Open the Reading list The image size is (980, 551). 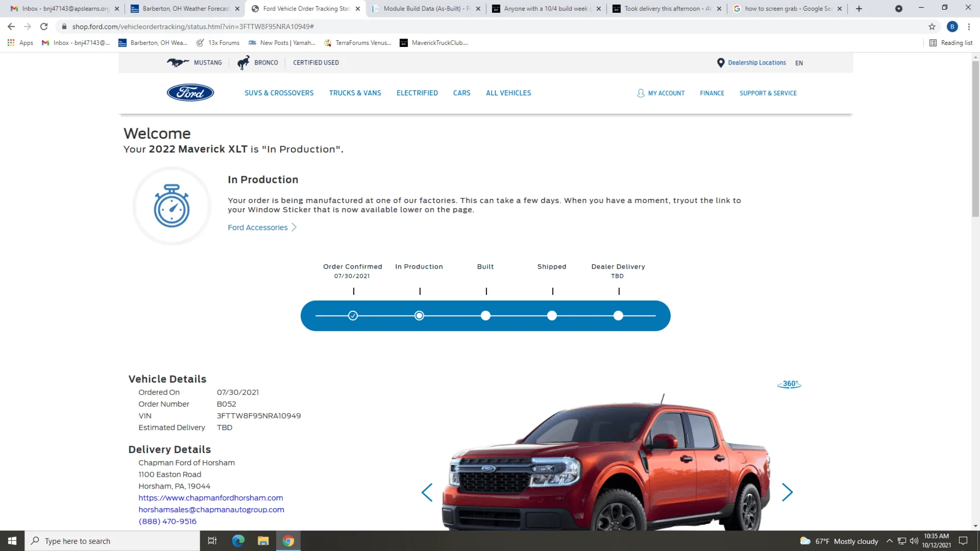click(x=951, y=43)
